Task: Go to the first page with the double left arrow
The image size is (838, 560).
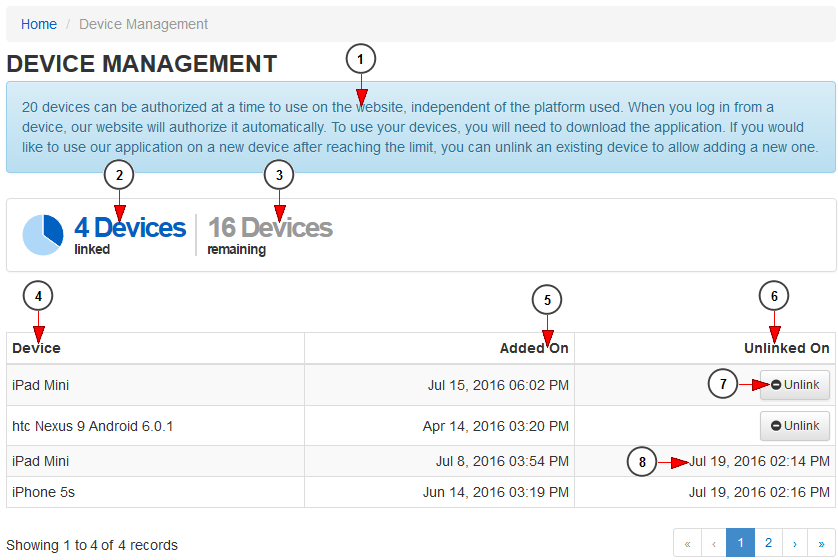Action: coord(687,543)
